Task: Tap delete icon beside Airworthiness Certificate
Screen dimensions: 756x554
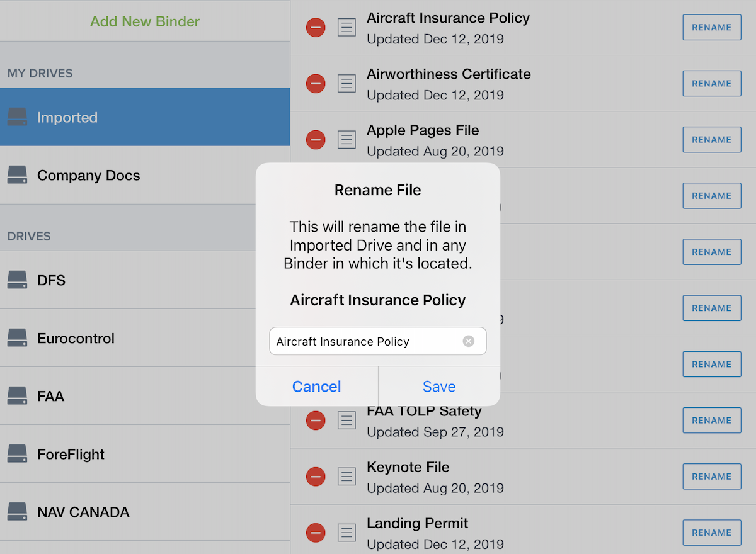Action: 316,84
